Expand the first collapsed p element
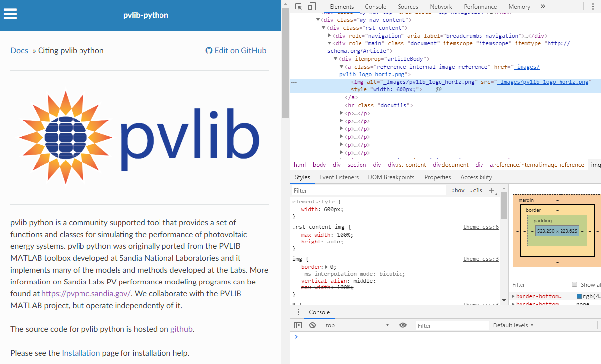 (x=342, y=113)
